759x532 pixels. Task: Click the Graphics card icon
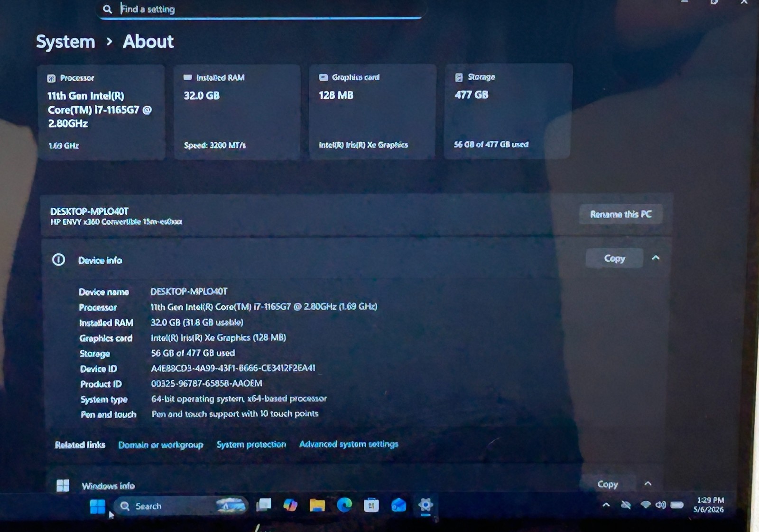click(324, 77)
